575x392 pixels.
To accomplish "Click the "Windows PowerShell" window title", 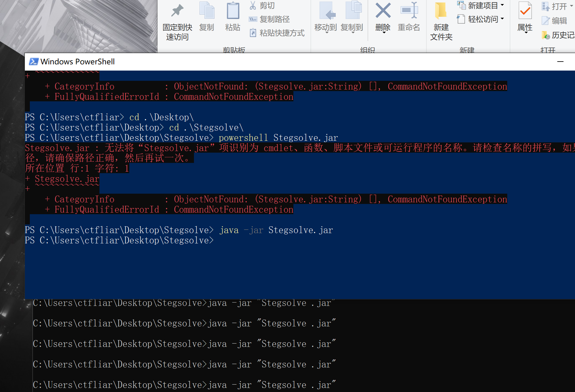I will pyautogui.click(x=78, y=62).
